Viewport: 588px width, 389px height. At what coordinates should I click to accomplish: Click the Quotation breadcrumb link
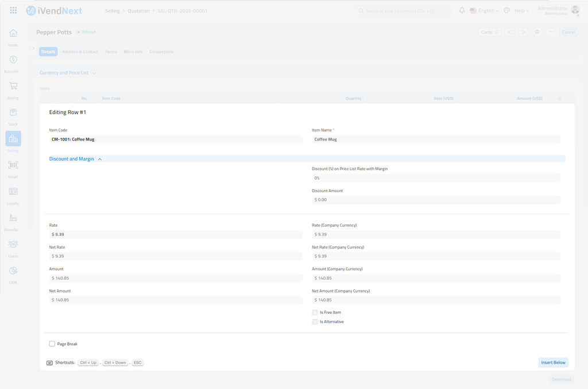(138, 11)
